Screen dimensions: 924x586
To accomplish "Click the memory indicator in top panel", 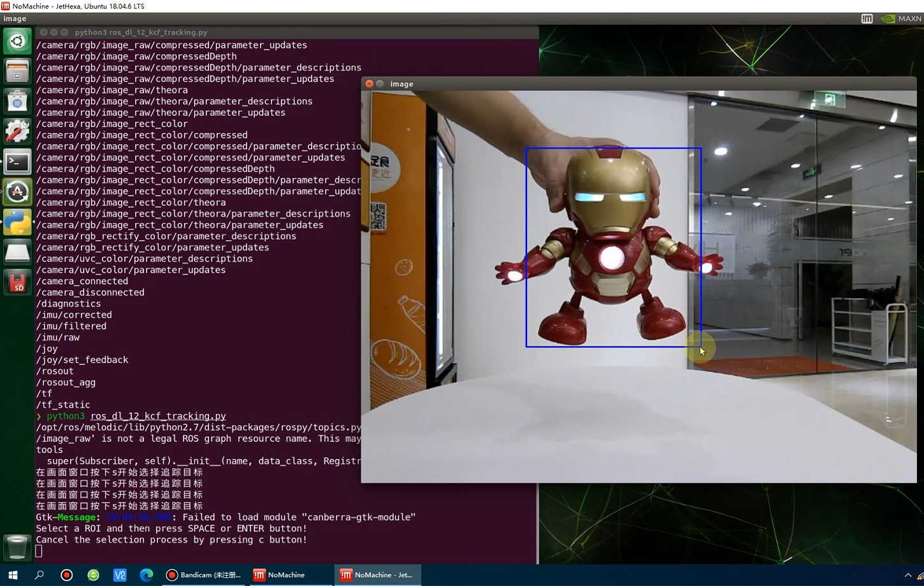I will point(867,18).
